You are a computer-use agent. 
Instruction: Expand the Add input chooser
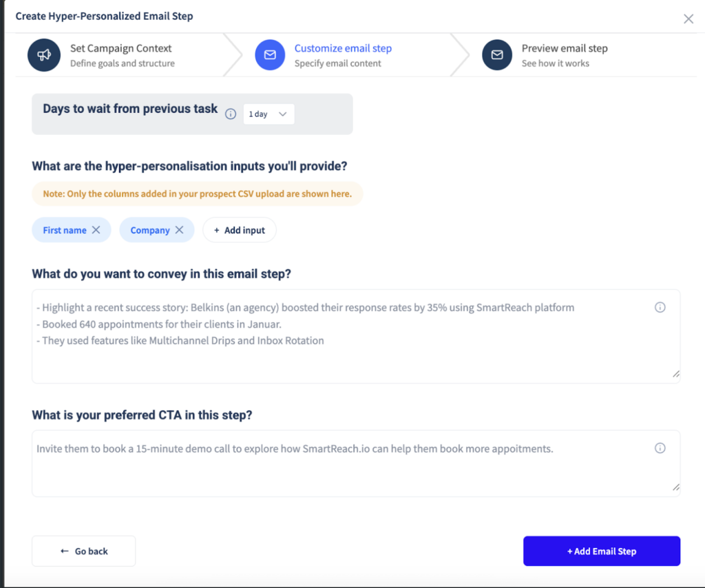(x=239, y=229)
